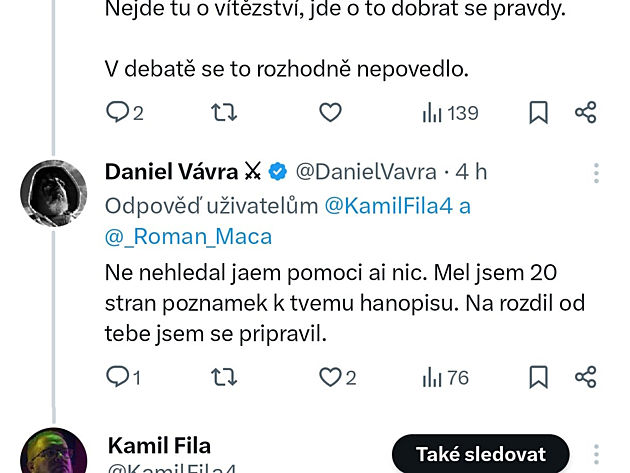Open the @_Roman_Maca mention link
The width and height of the screenshot is (630, 473).
(188, 237)
